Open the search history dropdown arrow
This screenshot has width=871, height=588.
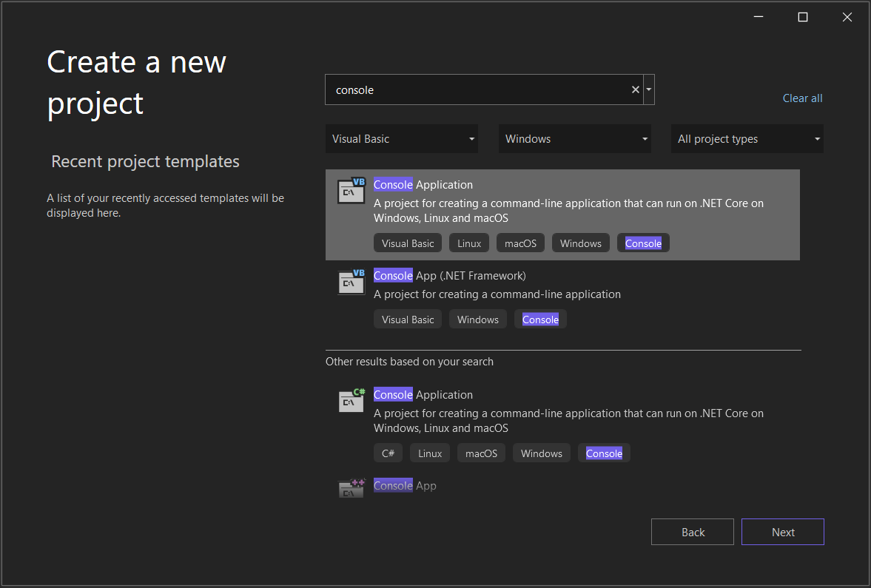point(648,89)
